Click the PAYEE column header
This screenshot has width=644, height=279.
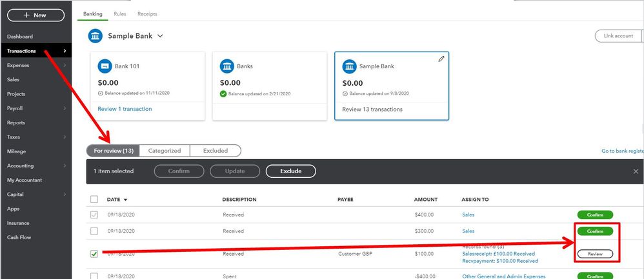tap(345, 199)
